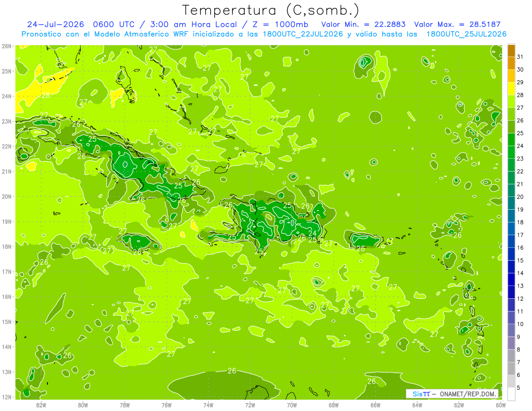Click the "80W" longitude axis label
The width and height of the screenshot is (532, 411).
(83, 405)
